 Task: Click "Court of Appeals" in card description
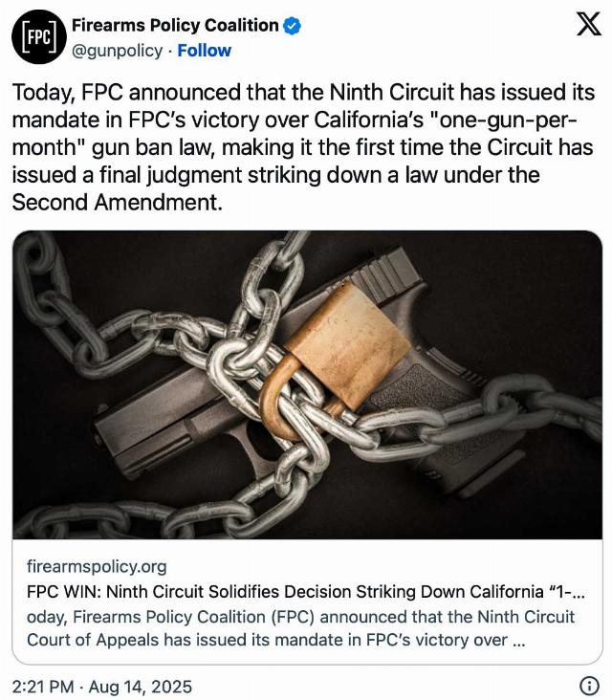(x=93, y=640)
